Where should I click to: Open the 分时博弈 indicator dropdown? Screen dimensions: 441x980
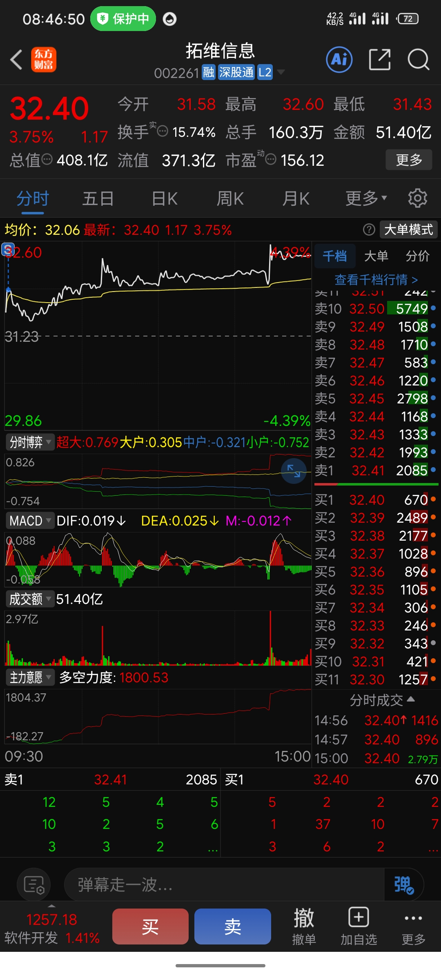pyautogui.click(x=30, y=442)
